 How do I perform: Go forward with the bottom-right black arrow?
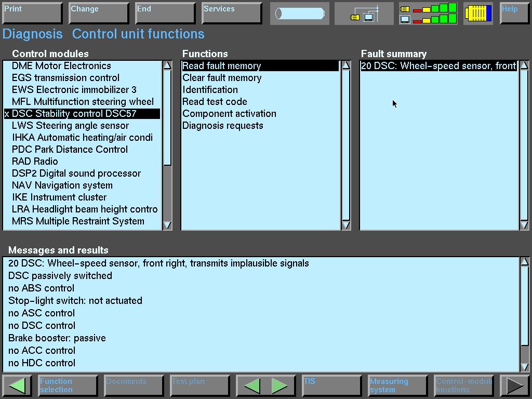coord(514,385)
